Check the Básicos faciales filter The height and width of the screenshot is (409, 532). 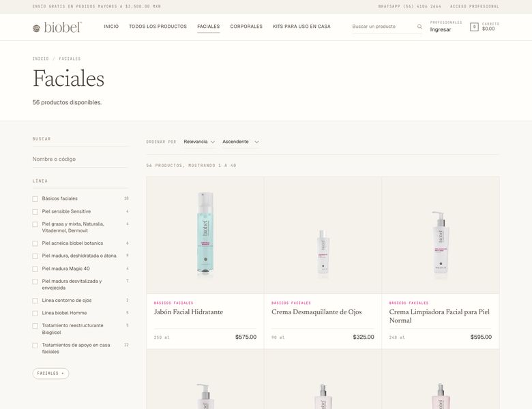coord(35,199)
